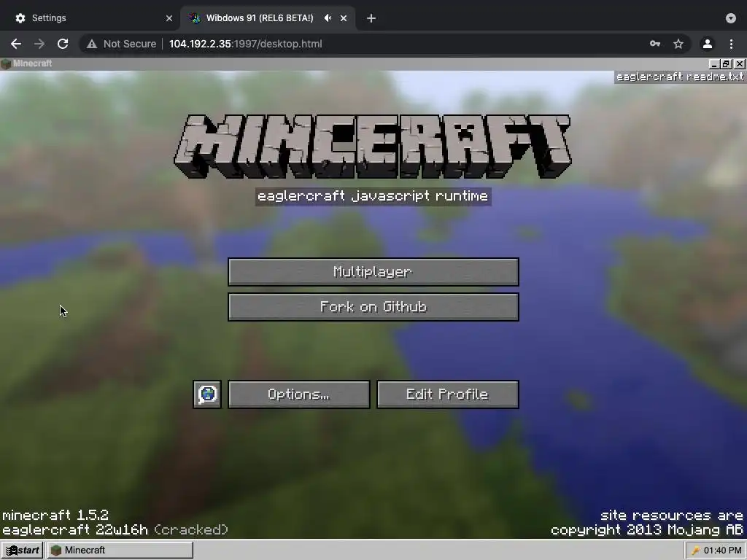Image resolution: width=747 pixels, height=560 pixels.
Task: Open the Multiplayer menu
Action: click(x=373, y=272)
